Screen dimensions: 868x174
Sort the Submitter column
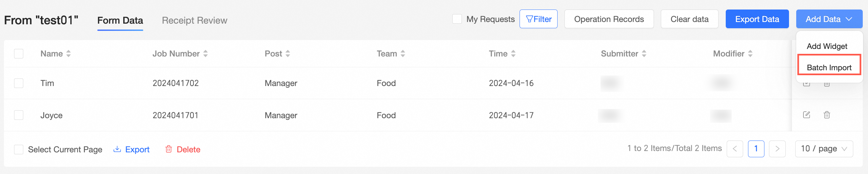pyautogui.click(x=644, y=54)
